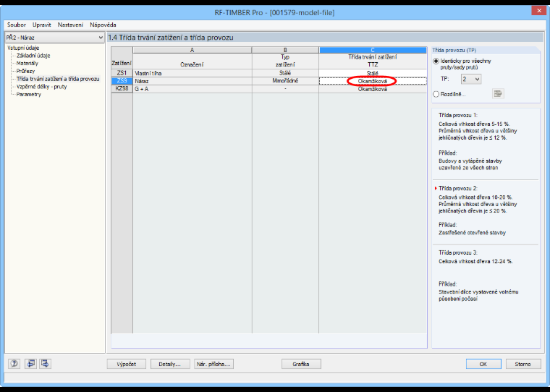The image size is (550, 392).
Task: Open the Soubor menu
Action: (x=17, y=25)
